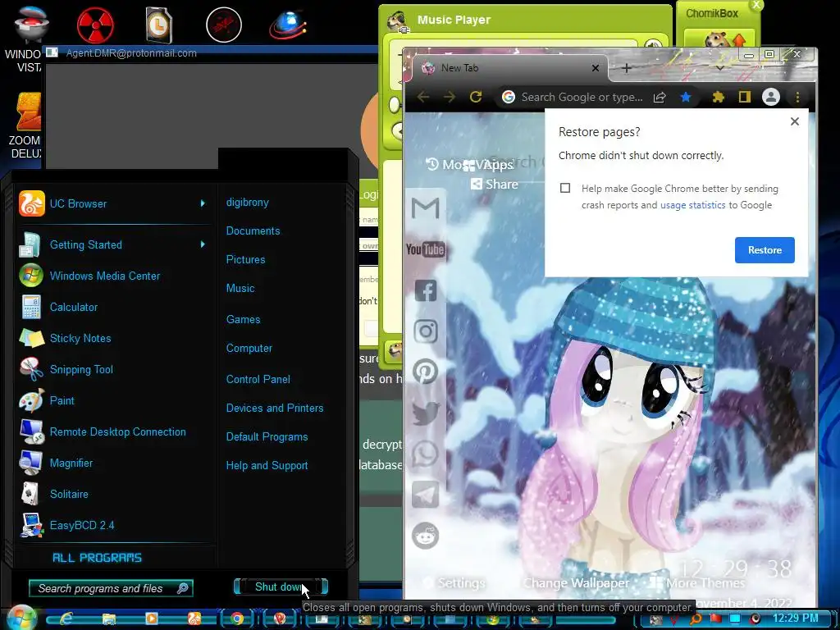Open Settings on new tab page

click(454, 583)
